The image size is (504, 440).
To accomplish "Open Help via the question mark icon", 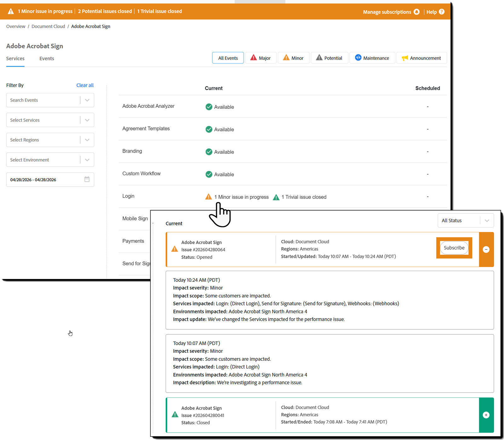I will [x=442, y=12].
